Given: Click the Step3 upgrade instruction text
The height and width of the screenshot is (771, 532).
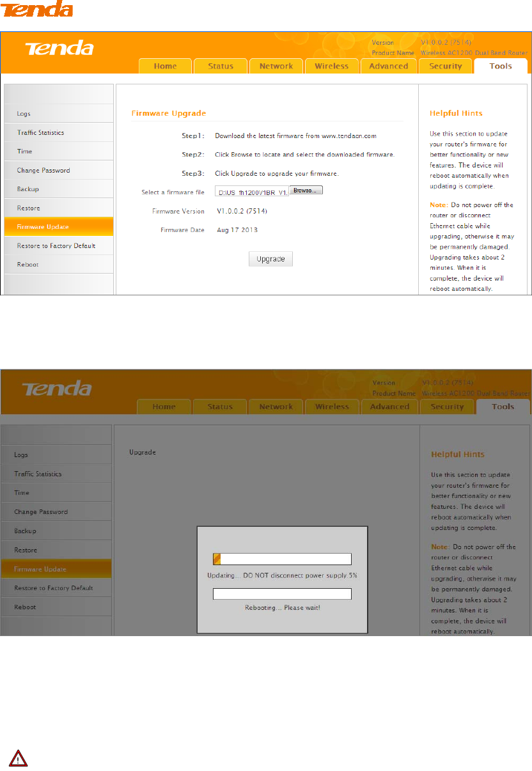Looking at the screenshot, I should 277,174.
